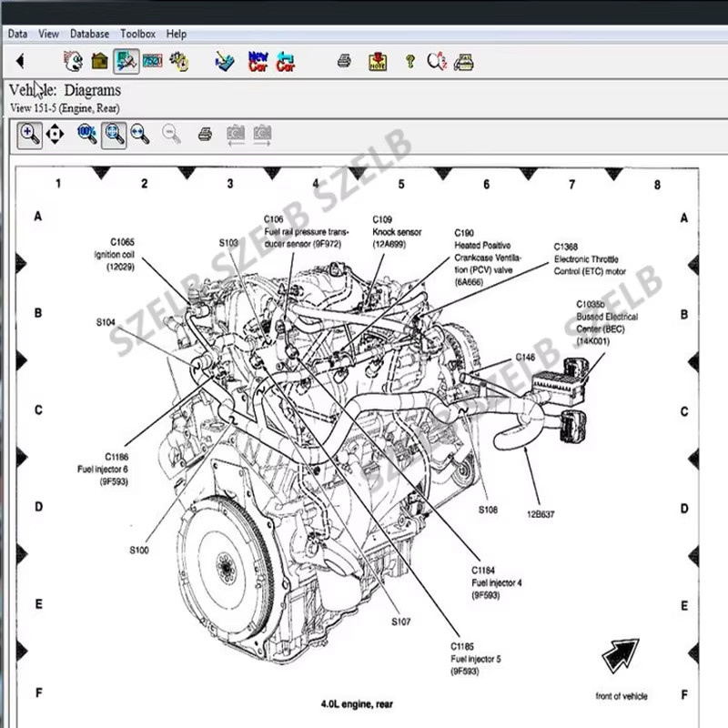Select the highlighted Diagrams module icon
Viewport: 728px width, 728px height.
(x=126, y=61)
